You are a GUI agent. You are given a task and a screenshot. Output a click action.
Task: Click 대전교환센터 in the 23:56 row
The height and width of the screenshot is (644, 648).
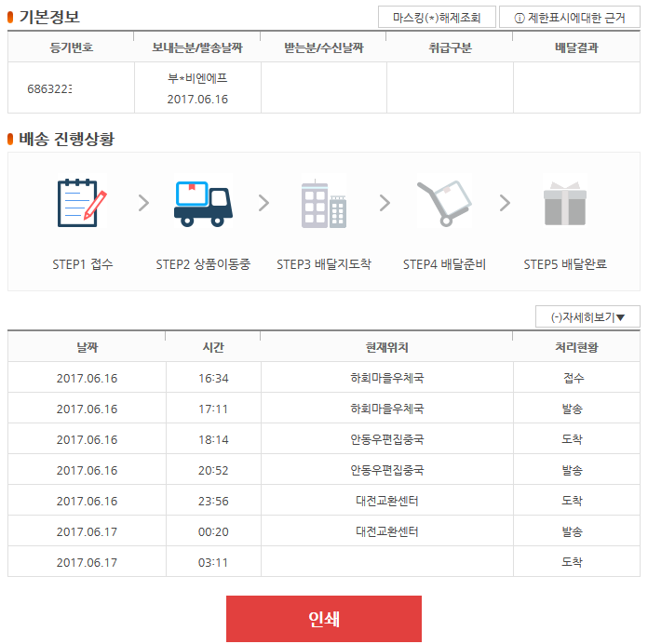tap(386, 501)
